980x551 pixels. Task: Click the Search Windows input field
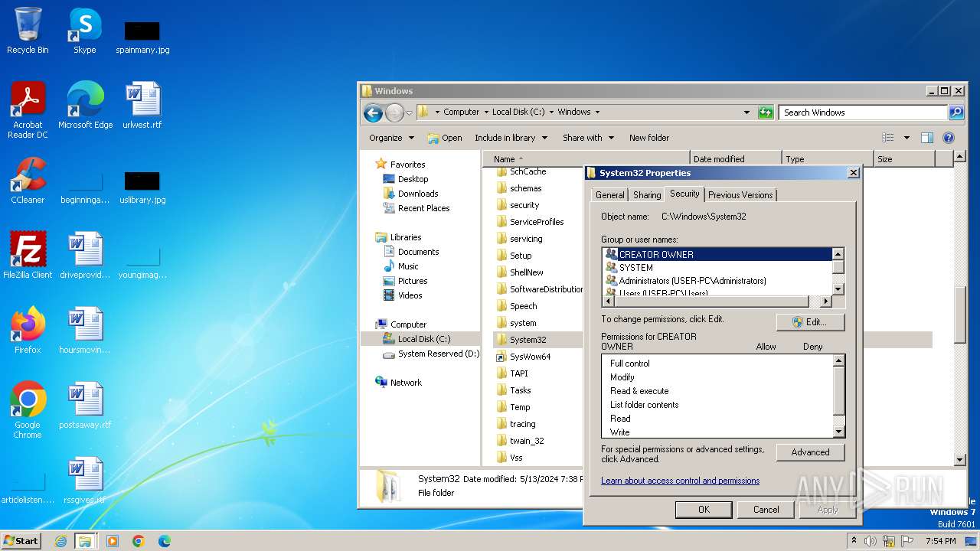coord(863,112)
